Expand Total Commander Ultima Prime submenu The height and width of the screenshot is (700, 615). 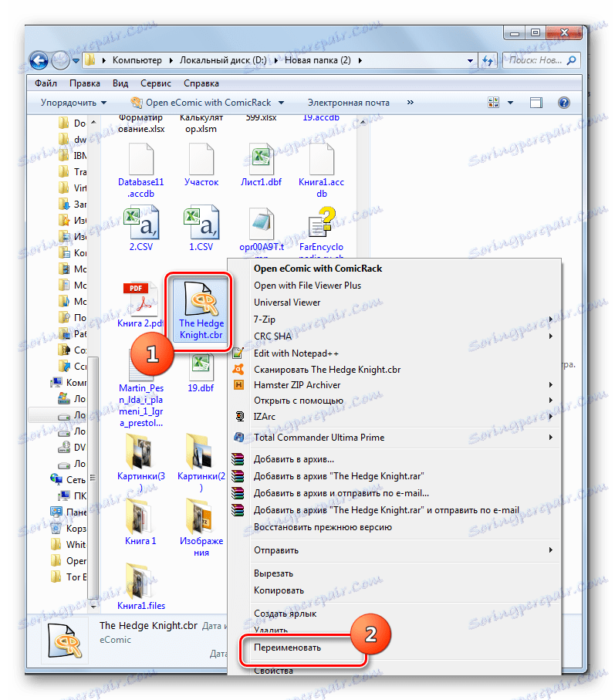point(394,438)
